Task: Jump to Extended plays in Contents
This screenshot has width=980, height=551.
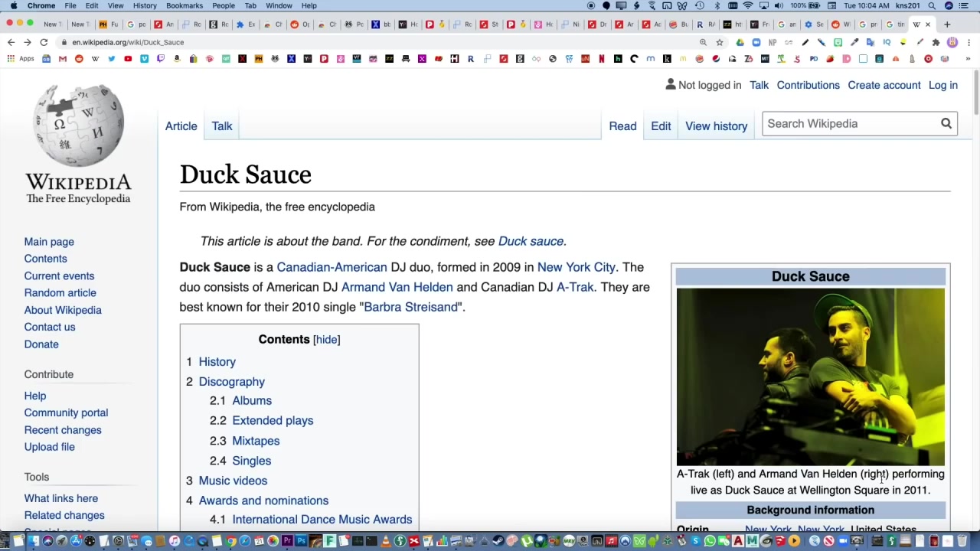Action: click(273, 420)
